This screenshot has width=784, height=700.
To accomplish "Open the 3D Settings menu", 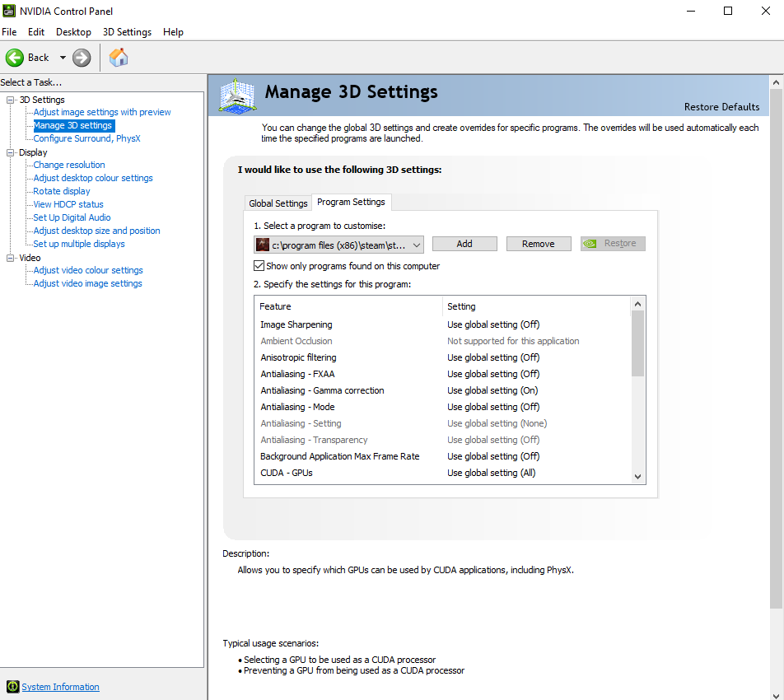I will tap(127, 32).
